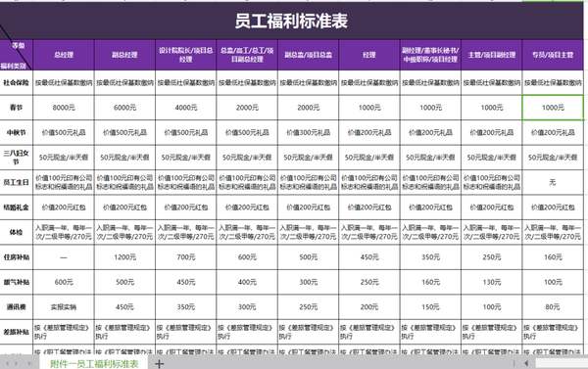Select the 副总监/项目总监 header cell
This screenshot has height=369, width=588.
(309, 55)
